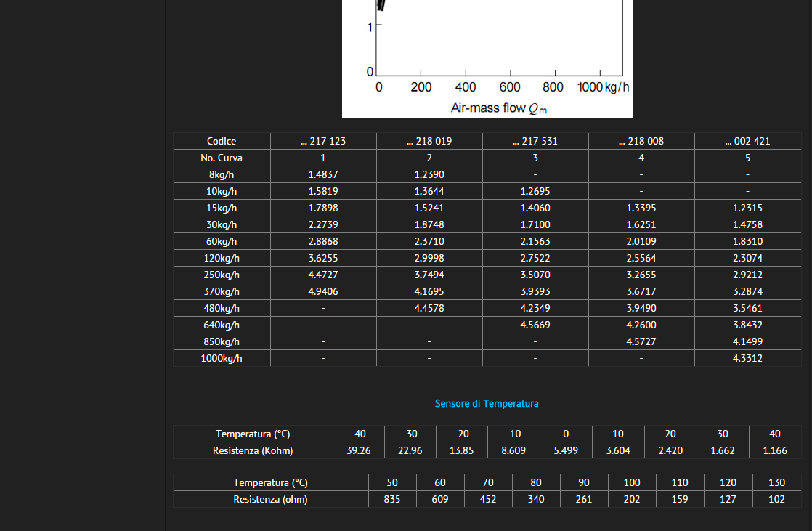The image size is (812, 531).
Task: Click resistance value 261
Action: pos(584,499)
